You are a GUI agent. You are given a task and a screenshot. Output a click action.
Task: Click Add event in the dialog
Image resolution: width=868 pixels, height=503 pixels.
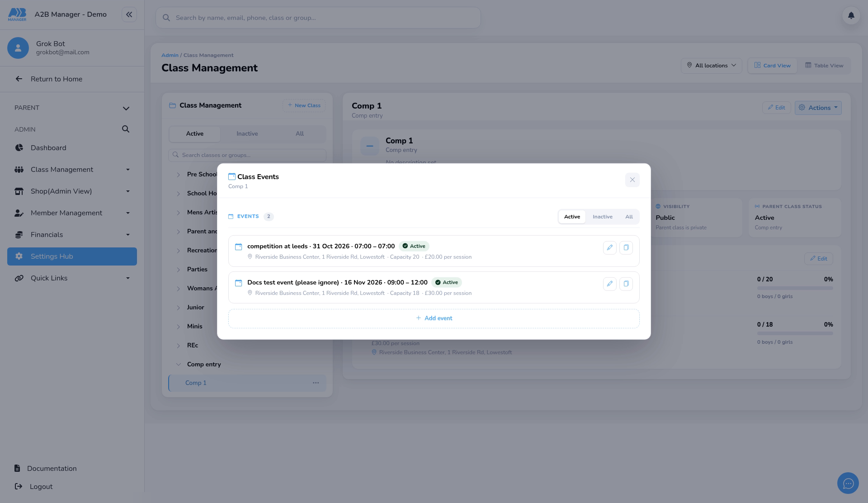click(434, 318)
